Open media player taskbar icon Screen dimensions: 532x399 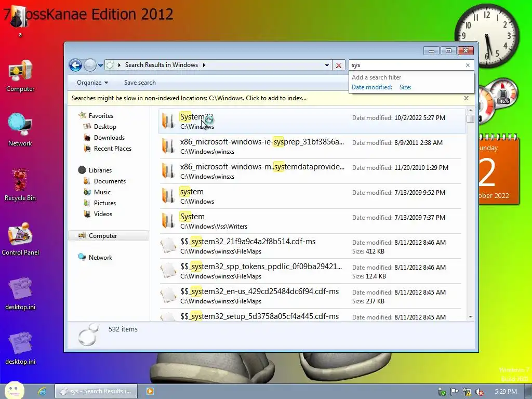click(150, 391)
